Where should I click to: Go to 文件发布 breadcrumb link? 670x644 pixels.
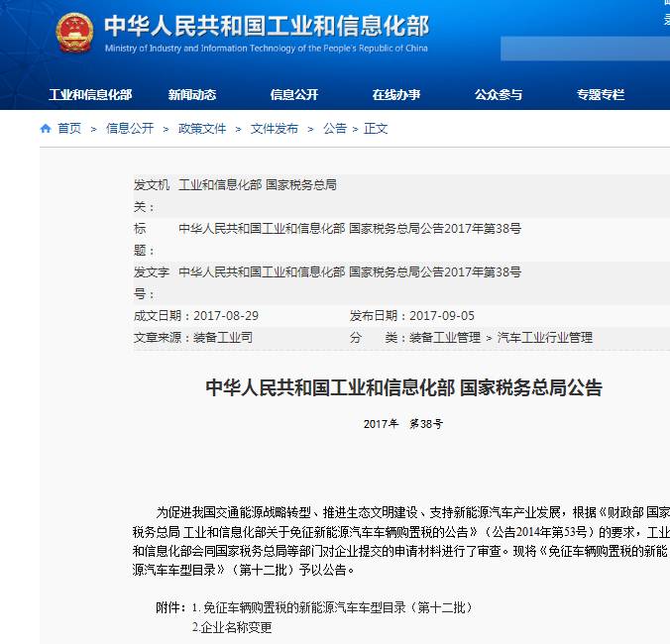(x=275, y=129)
